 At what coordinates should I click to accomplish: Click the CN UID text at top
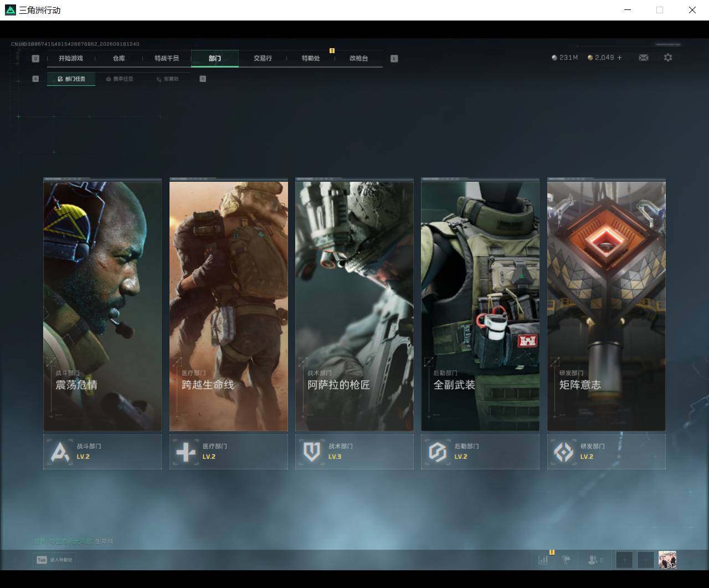tap(75, 44)
